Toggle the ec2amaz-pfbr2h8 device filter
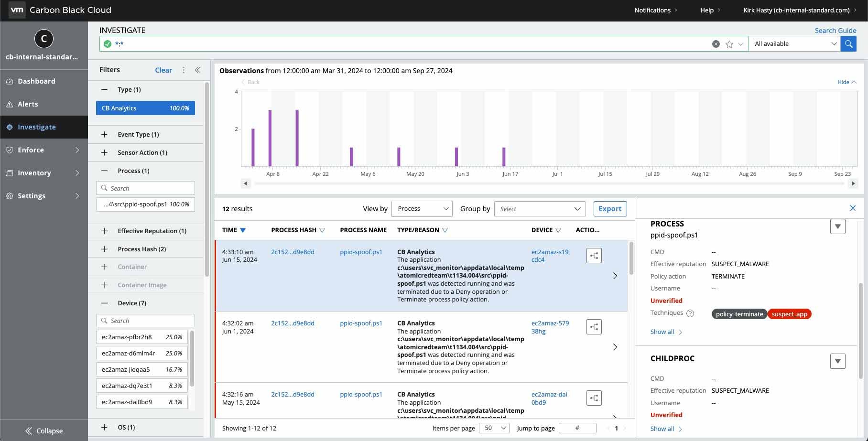Viewport: 868px width, 441px height. coord(142,337)
